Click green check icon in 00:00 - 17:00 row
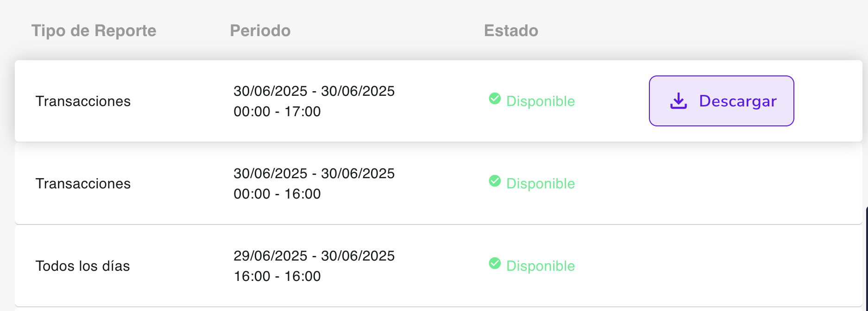The image size is (868, 311). 495,99
